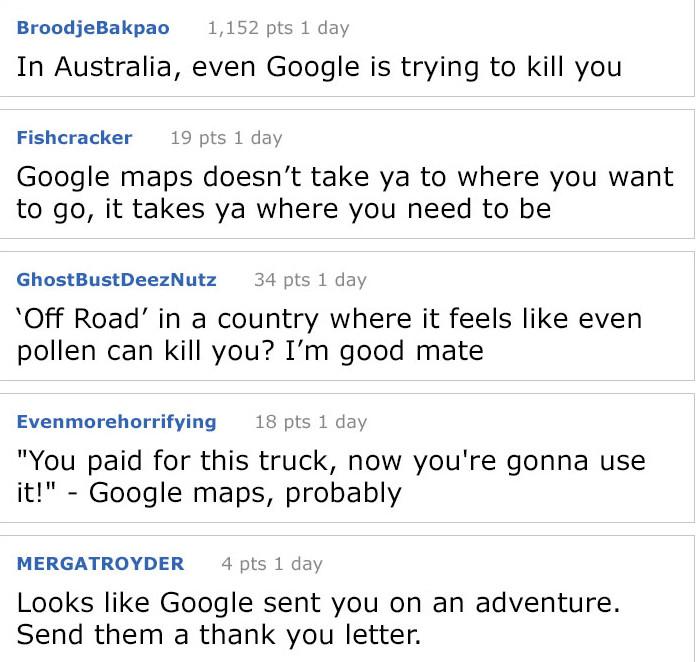This screenshot has height=662, width=696.
Task: Click the 34 pts score on GhostBustDeezNutz's comment
Action: click(x=282, y=280)
